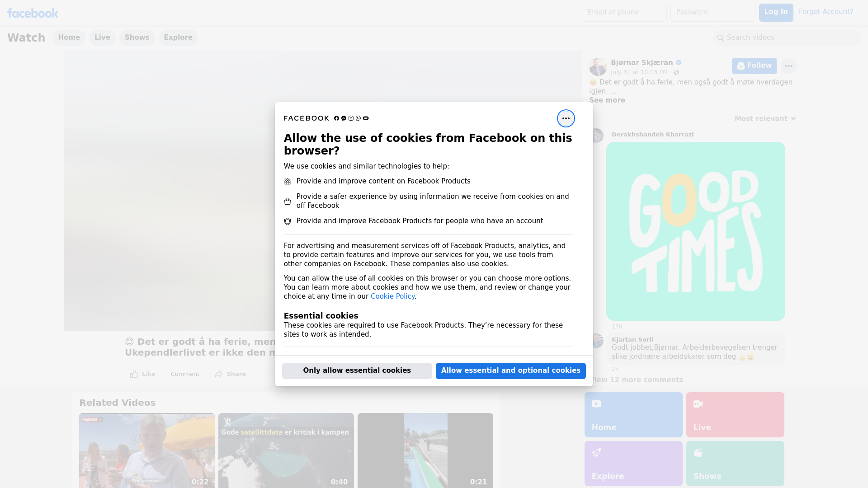Click the Derakhshandeh Kharrazi name link
This screenshot has width=868, height=488.
(653, 135)
